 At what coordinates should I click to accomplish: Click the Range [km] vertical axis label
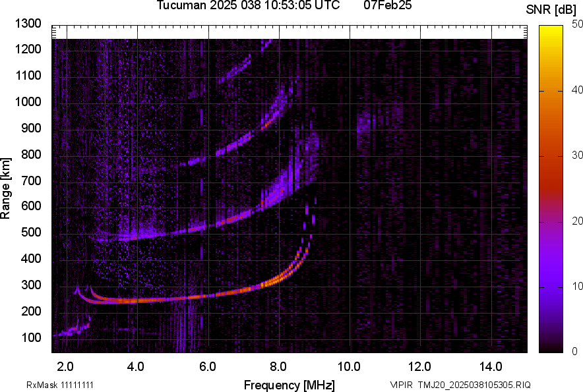pyautogui.click(x=7, y=188)
